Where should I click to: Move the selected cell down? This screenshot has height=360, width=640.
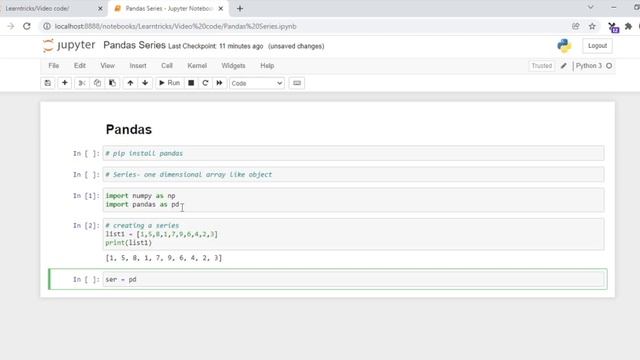(x=145, y=83)
